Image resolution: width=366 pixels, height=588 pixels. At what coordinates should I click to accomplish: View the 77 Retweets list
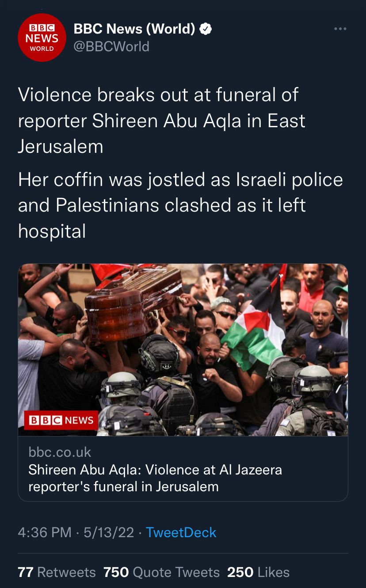click(57, 573)
